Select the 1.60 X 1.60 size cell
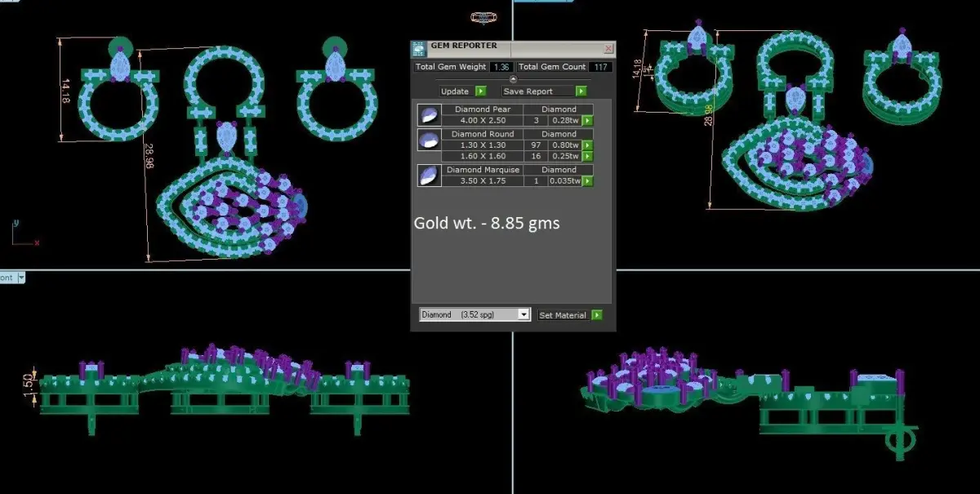980x494 pixels. point(482,156)
